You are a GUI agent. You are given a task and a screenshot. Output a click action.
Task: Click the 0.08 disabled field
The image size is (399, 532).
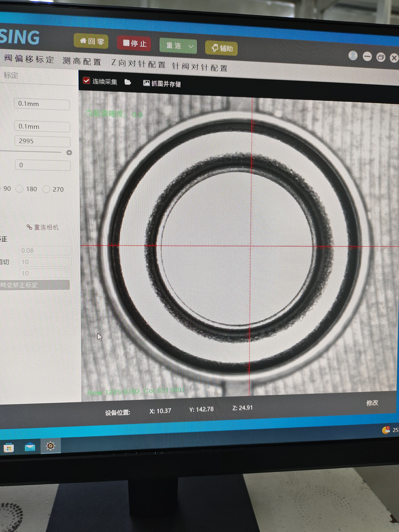(x=45, y=251)
